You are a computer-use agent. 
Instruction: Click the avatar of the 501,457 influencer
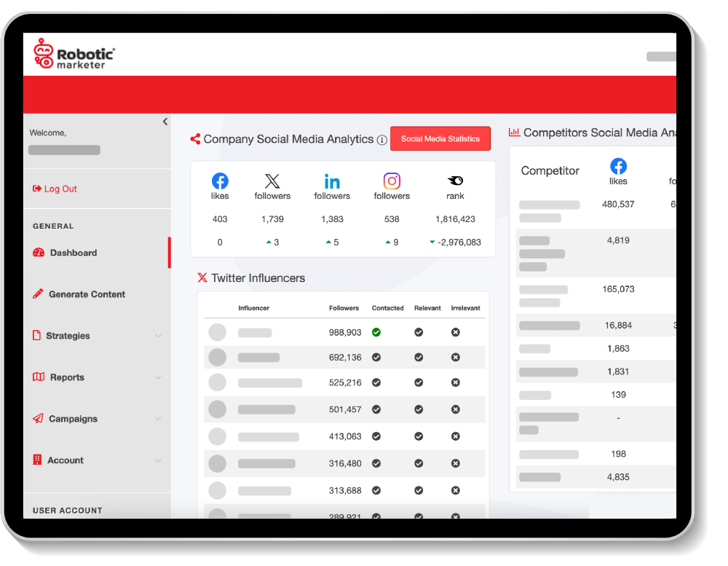(217, 409)
